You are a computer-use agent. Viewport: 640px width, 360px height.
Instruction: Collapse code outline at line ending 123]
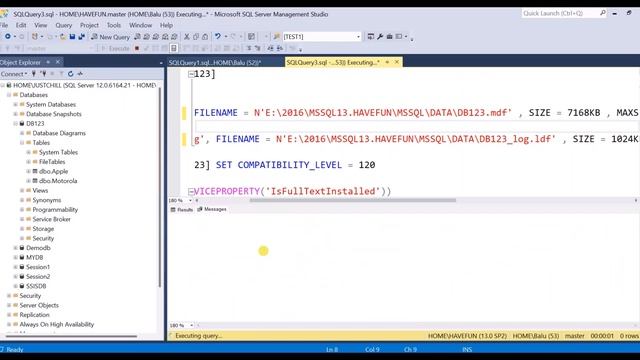click(x=191, y=74)
